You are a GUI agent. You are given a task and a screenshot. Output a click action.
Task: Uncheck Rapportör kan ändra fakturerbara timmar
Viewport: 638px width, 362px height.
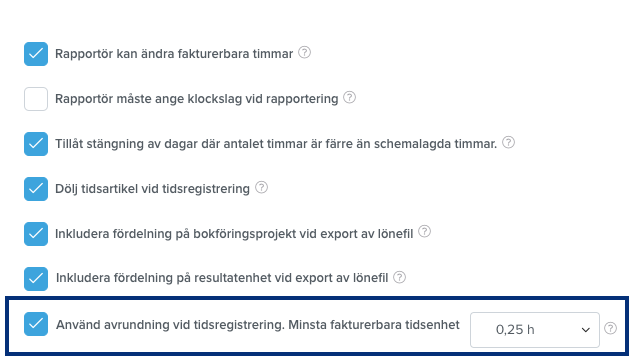click(36, 54)
